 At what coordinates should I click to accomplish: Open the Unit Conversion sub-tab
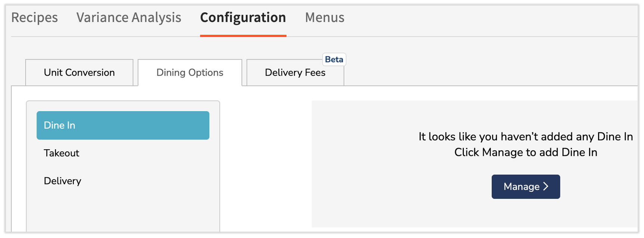point(79,72)
